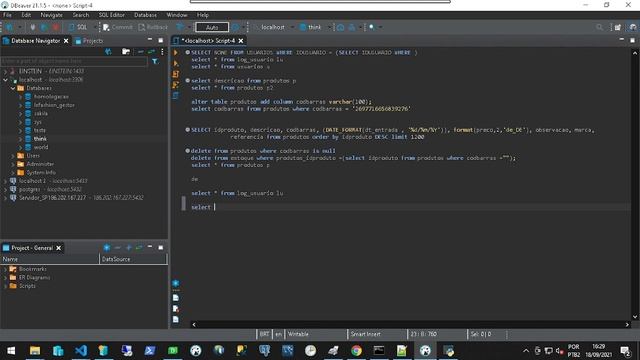Screen dimensions: 640x360
Task: Open SQL editor via SQL toolbar button
Action: coord(78,27)
